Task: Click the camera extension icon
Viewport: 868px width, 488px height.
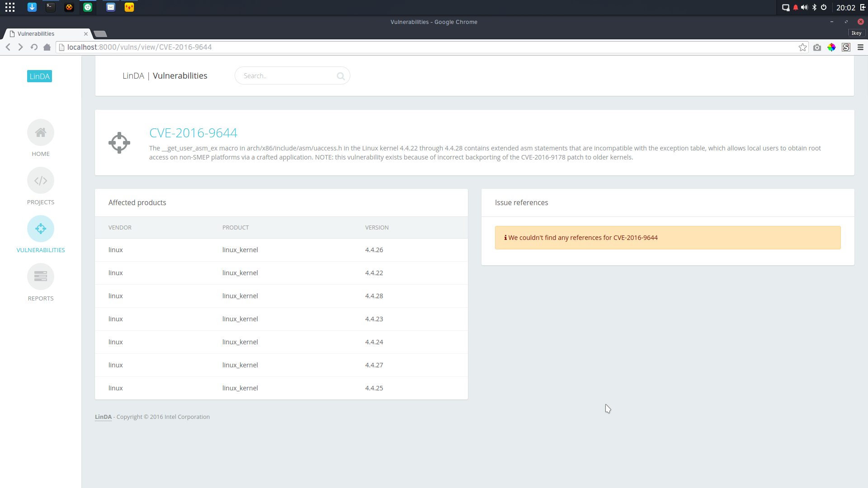Action: click(x=817, y=47)
